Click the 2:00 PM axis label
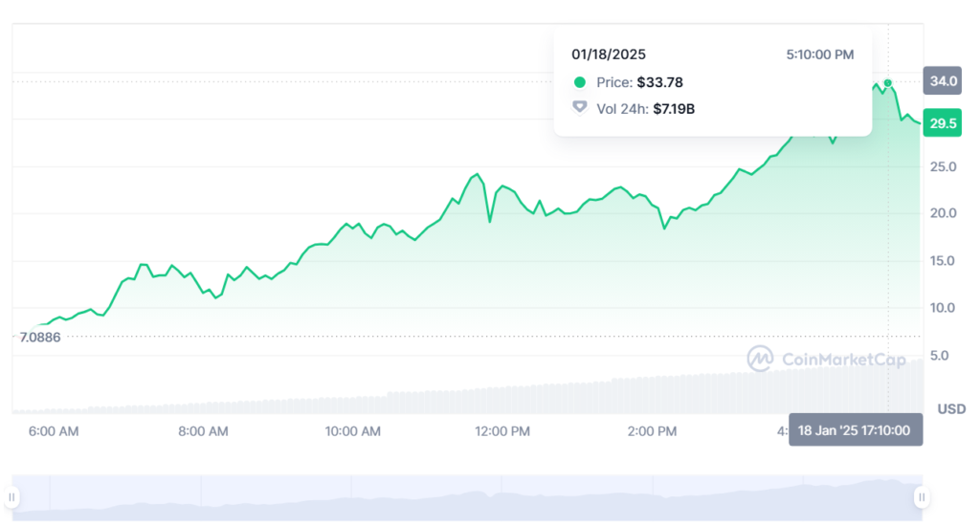The height and width of the screenshot is (526, 980). (x=652, y=431)
